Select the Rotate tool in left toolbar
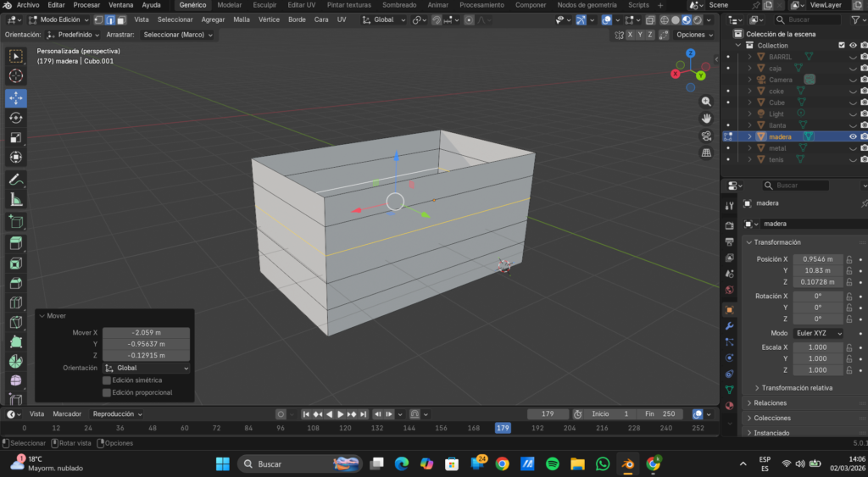Screen dimensions: 868x477 [x=15, y=118]
